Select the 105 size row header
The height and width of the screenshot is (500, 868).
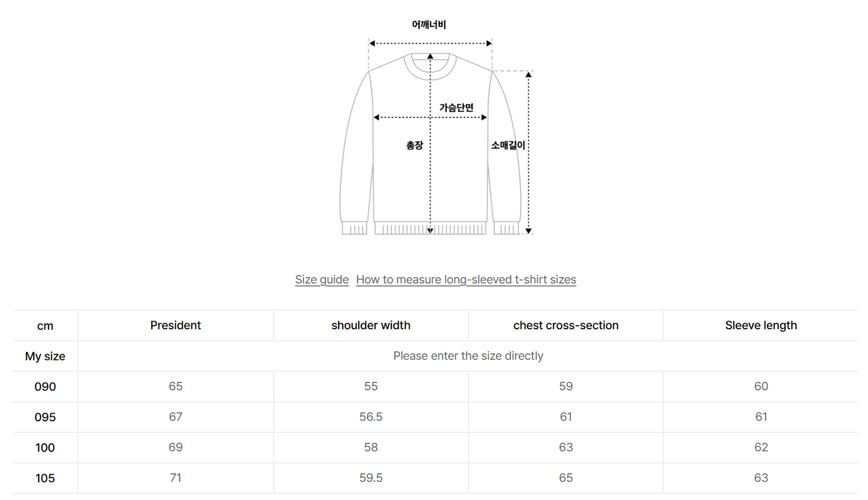click(45, 478)
